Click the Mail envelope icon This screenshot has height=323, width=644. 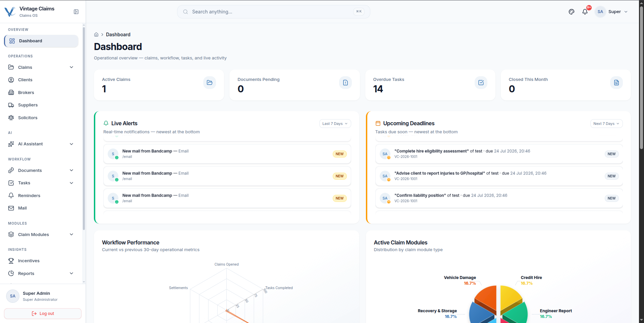(11, 208)
